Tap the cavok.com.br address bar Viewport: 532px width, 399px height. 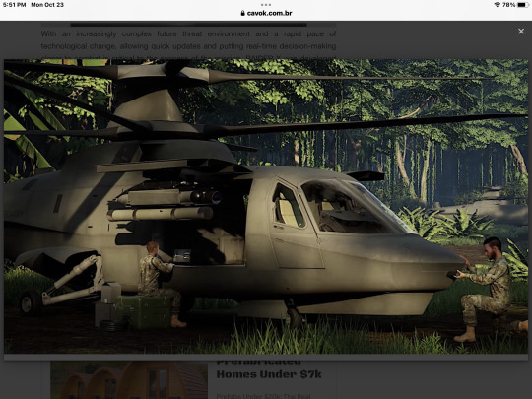(x=266, y=13)
